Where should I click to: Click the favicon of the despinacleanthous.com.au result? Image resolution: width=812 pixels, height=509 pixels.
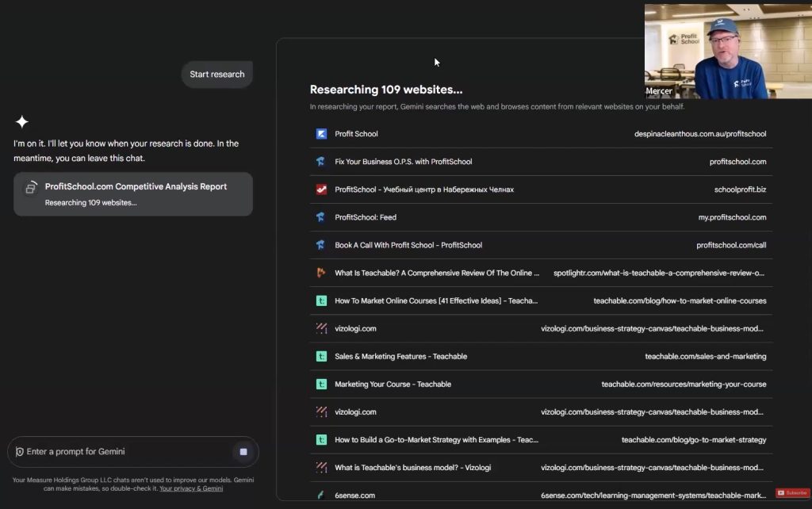pos(322,134)
